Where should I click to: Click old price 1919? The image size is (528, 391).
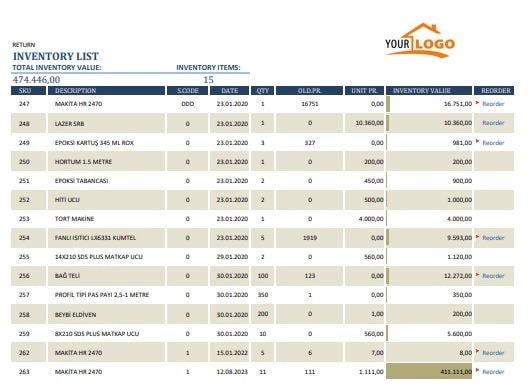(309, 238)
